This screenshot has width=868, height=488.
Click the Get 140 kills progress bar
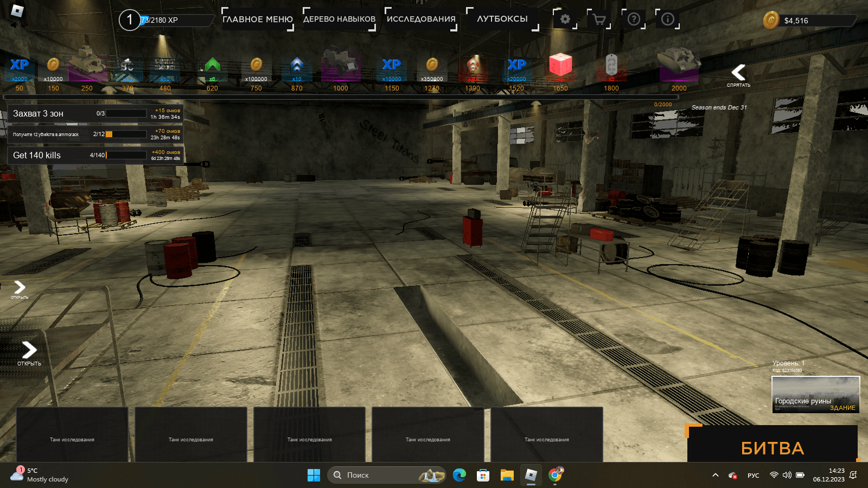coord(126,155)
